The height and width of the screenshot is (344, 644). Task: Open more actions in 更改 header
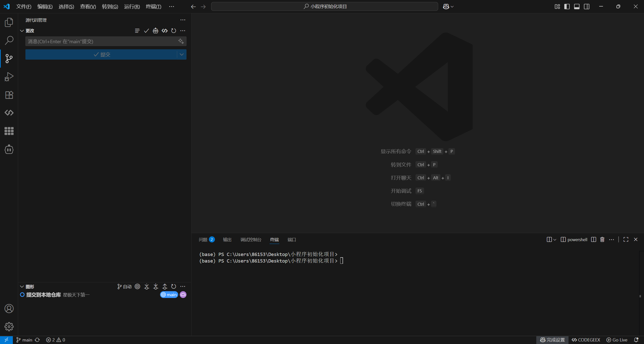183,31
